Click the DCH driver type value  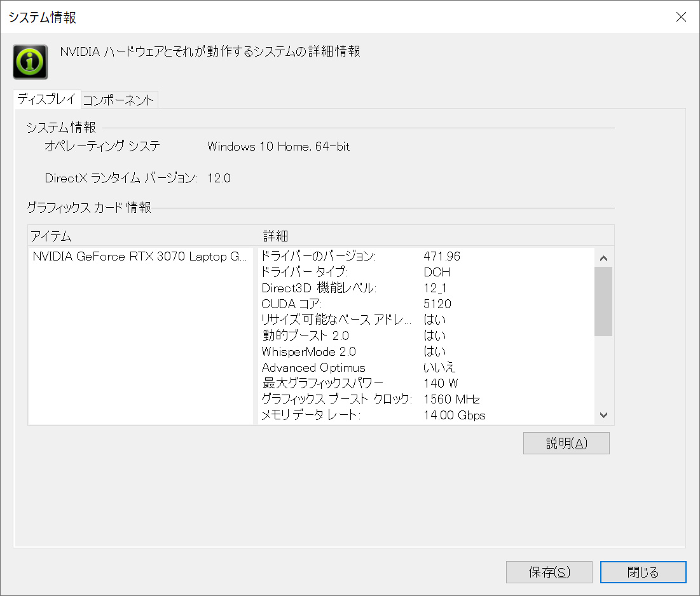(437, 272)
